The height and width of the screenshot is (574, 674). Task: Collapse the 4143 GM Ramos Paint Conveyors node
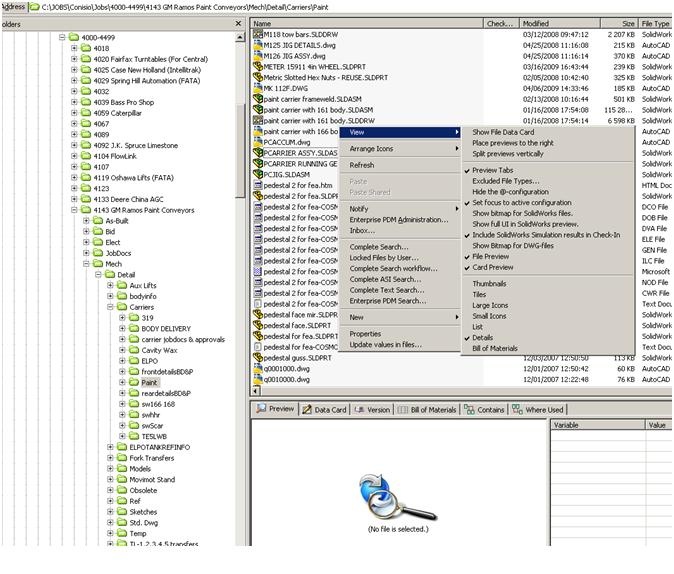click(x=74, y=210)
